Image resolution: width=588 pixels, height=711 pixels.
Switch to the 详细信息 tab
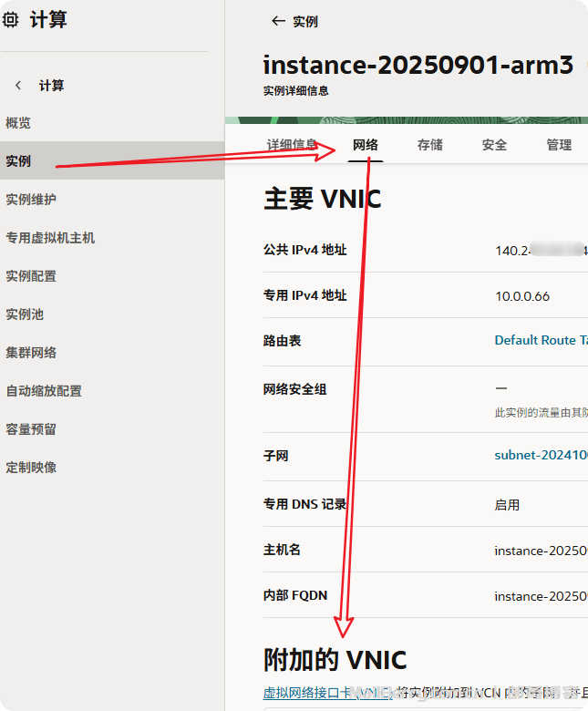(x=292, y=145)
